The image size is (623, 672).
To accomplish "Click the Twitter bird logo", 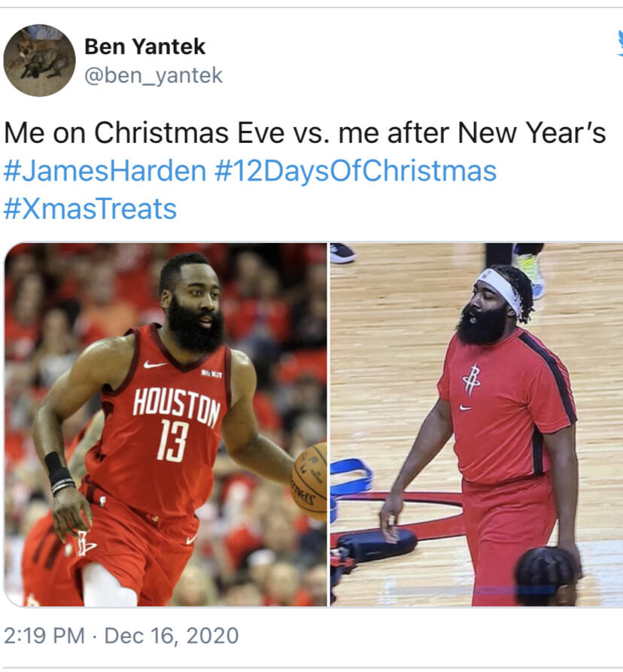I will tap(620, 43).
